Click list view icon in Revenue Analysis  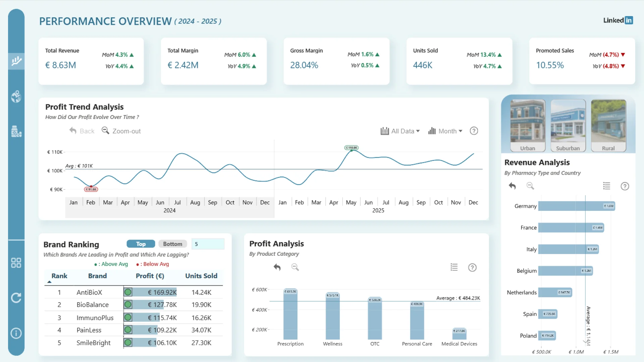tap(606, 186)
